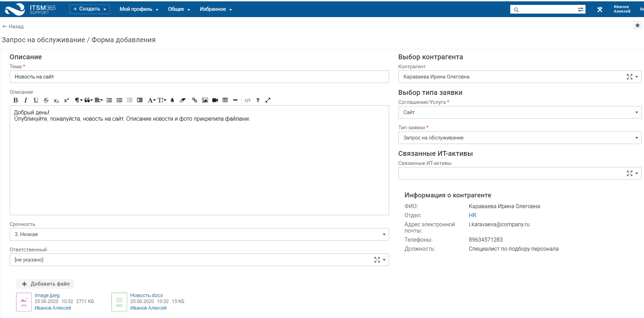Toggle italic formatting in editor
644x318 pixels.
click(25, 100)
